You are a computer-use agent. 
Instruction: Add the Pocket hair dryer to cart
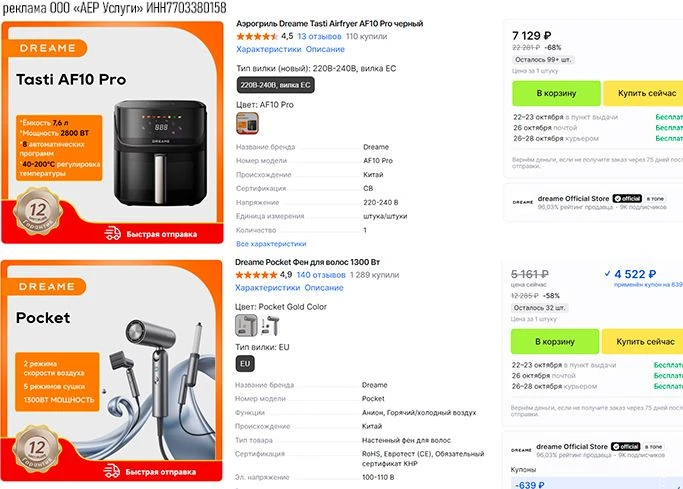coord(555,341)
